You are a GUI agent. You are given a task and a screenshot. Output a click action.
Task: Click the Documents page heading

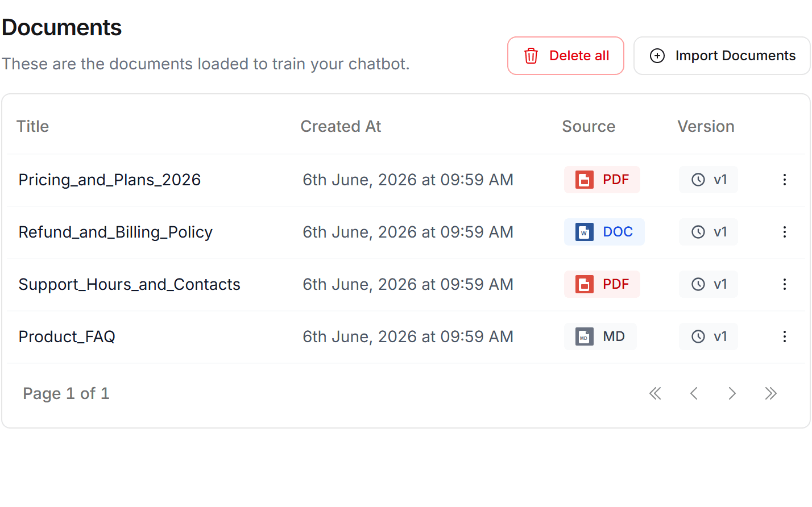62,27
